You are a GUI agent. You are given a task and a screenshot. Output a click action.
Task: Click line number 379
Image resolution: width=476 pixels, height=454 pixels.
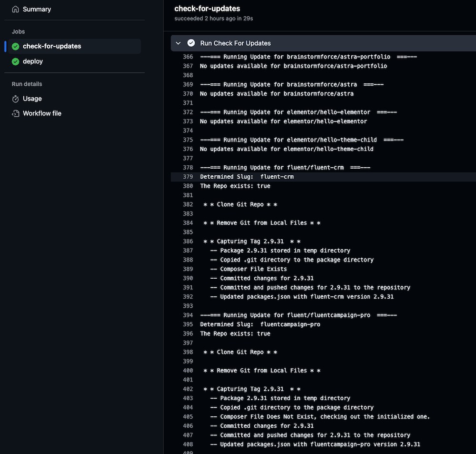click(188, 177)
